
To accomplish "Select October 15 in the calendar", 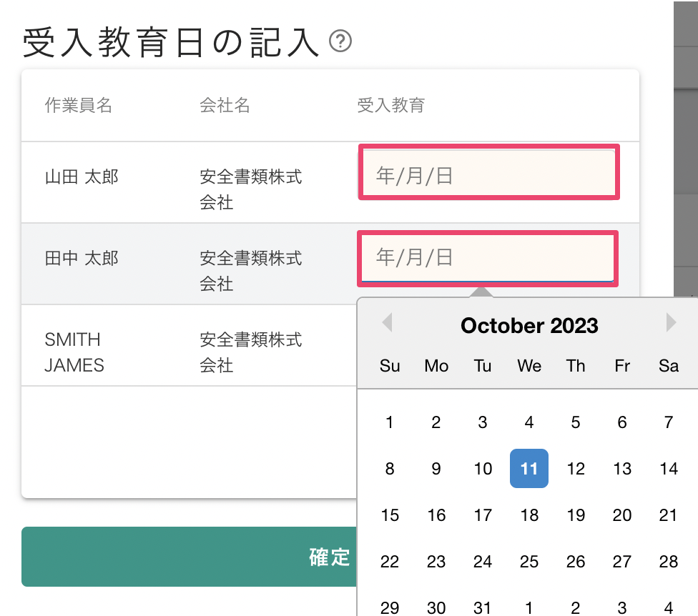I will coord(389,515).
